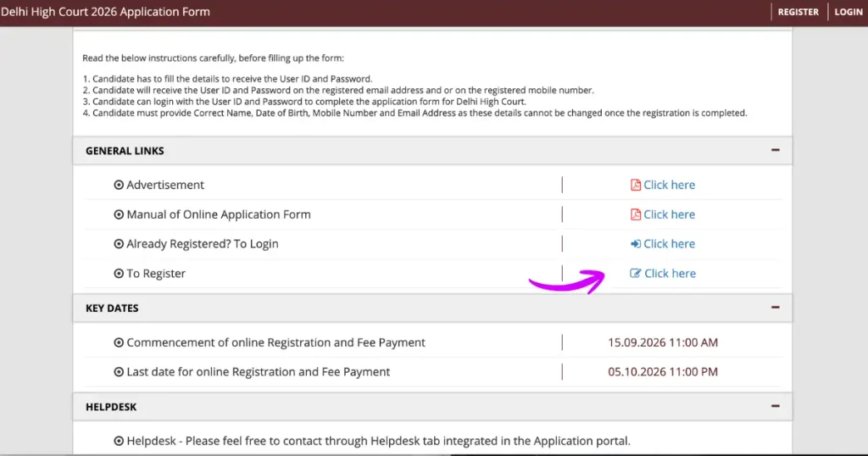Click bullet icon beside Already Registered? To Login
The width and height of the screenshot is (868, 456).
(119, 244)
